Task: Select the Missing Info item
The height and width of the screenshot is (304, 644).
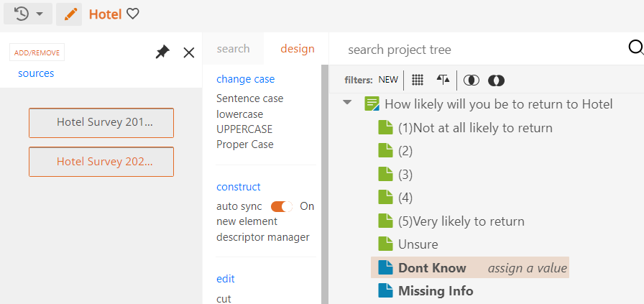Action: [436, 291]
